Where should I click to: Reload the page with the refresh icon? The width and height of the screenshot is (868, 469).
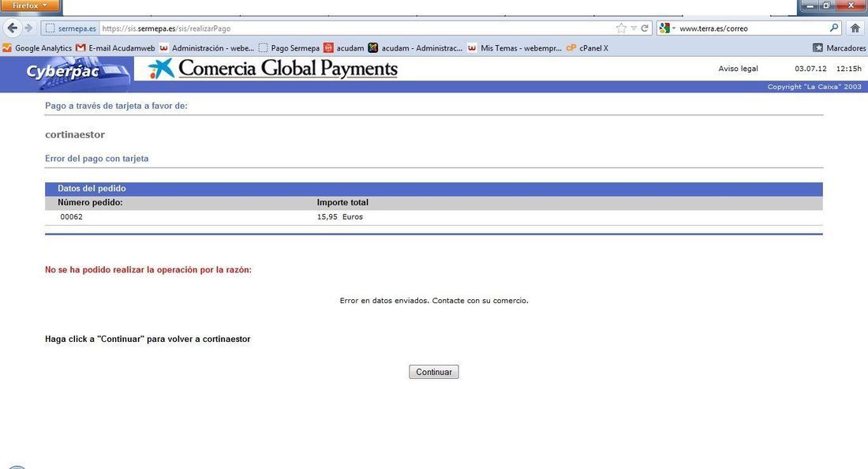(x=645, y=28)
